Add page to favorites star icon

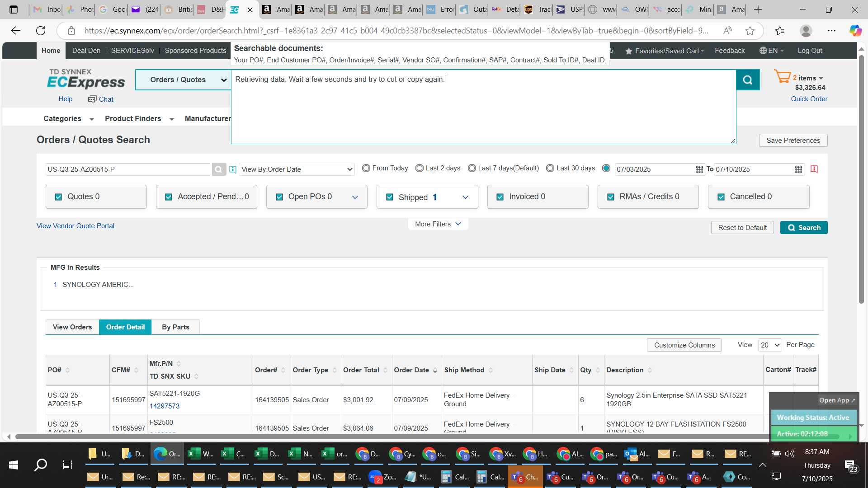coord(750,31)
